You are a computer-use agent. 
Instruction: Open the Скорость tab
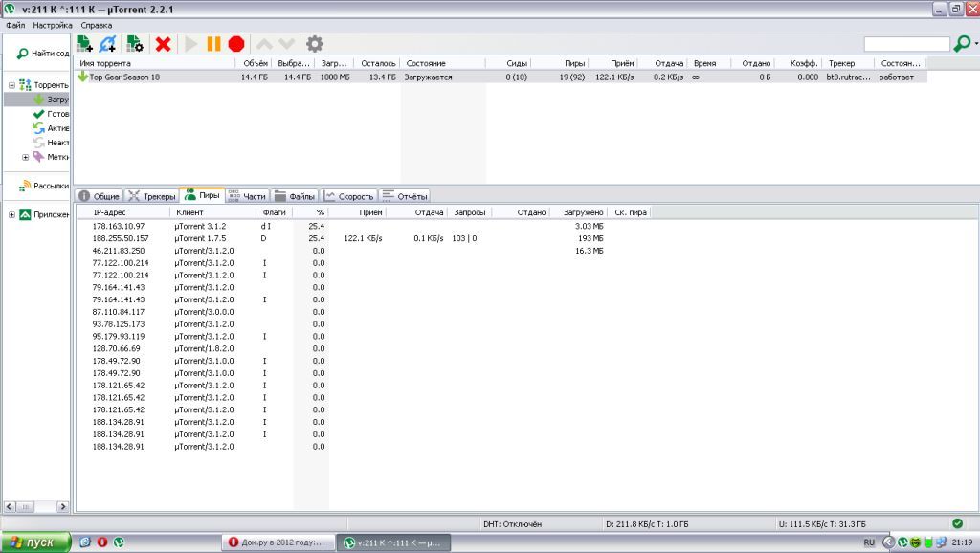[x=350, y=195]
